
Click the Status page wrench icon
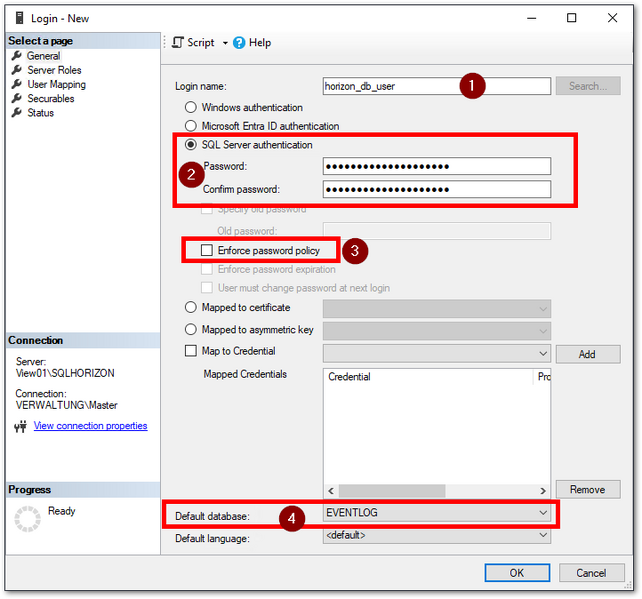click(16, 112)
